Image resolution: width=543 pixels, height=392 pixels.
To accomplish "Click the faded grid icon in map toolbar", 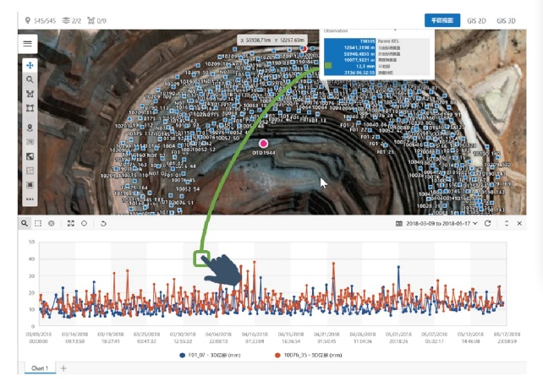I will pos(30,171).
